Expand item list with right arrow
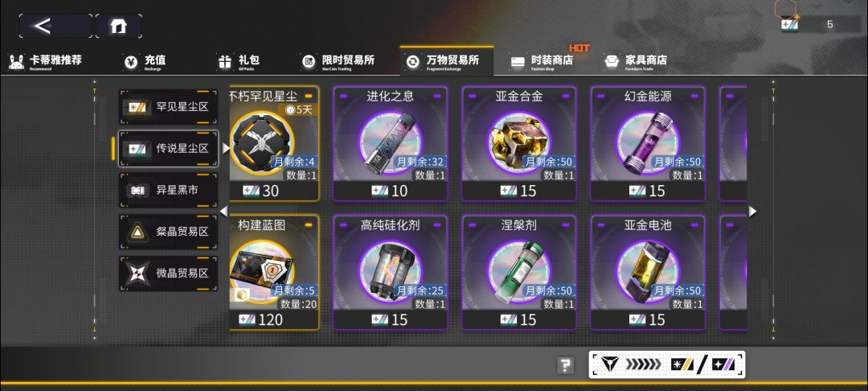This screenshot has height=391, width=868. [x=752, y=212]
